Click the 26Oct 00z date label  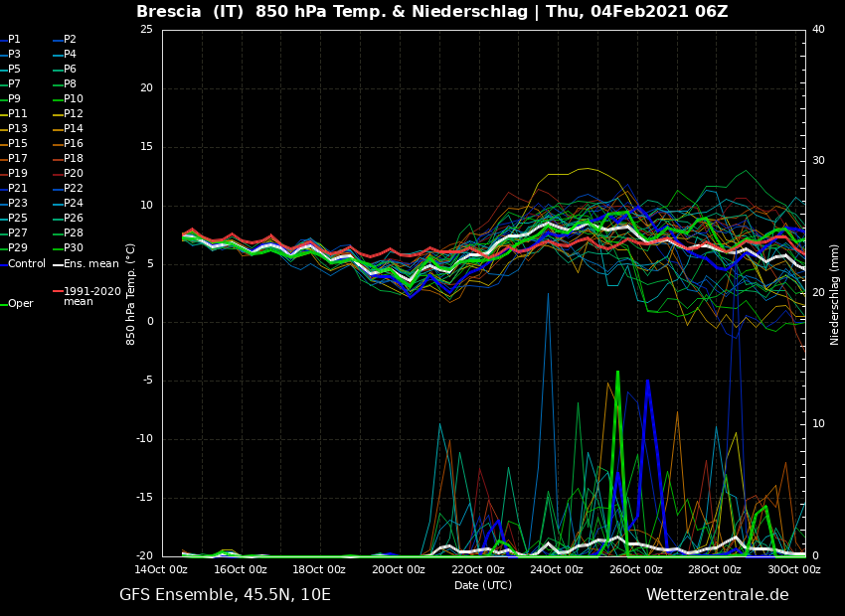tap(635, 569)
